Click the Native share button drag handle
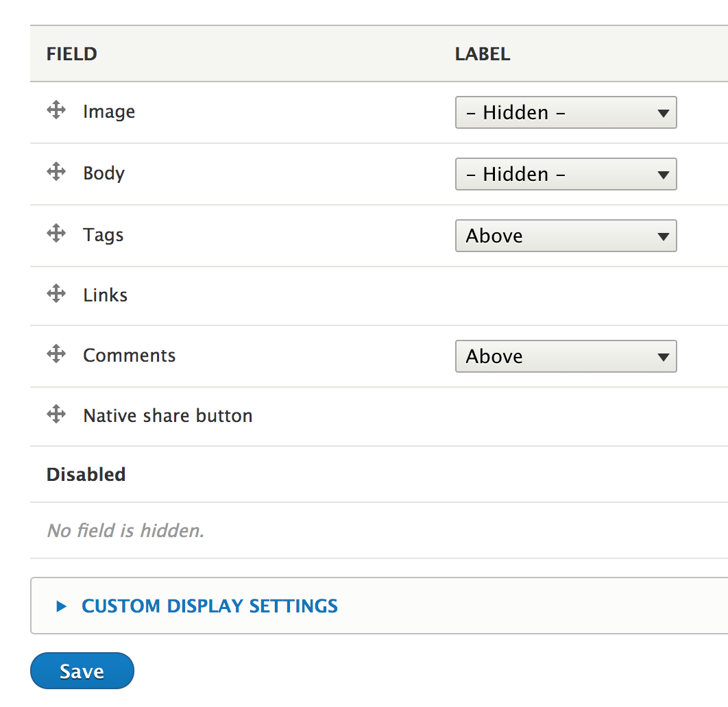Image resolution: width=728 pixels, height=707 pixels. click(56, 414)
